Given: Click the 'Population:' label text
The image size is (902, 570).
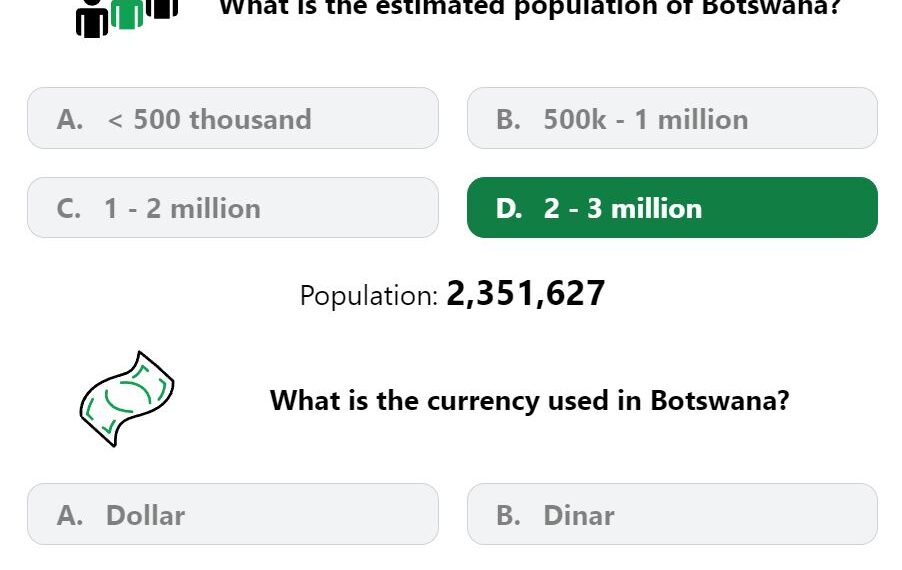Looking at the screenshot, I should [x=369, y=296].
